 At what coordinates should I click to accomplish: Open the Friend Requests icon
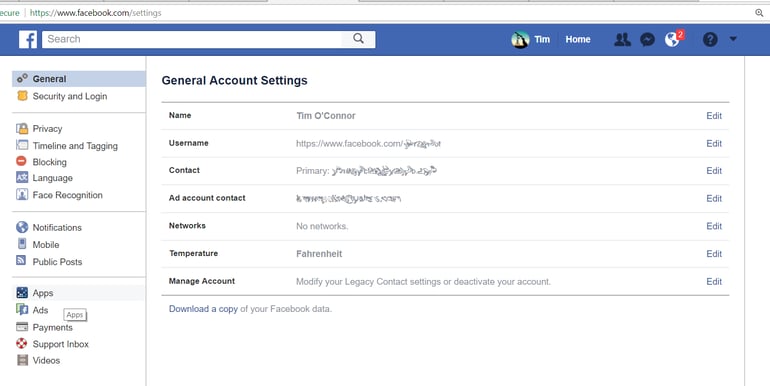622,39
